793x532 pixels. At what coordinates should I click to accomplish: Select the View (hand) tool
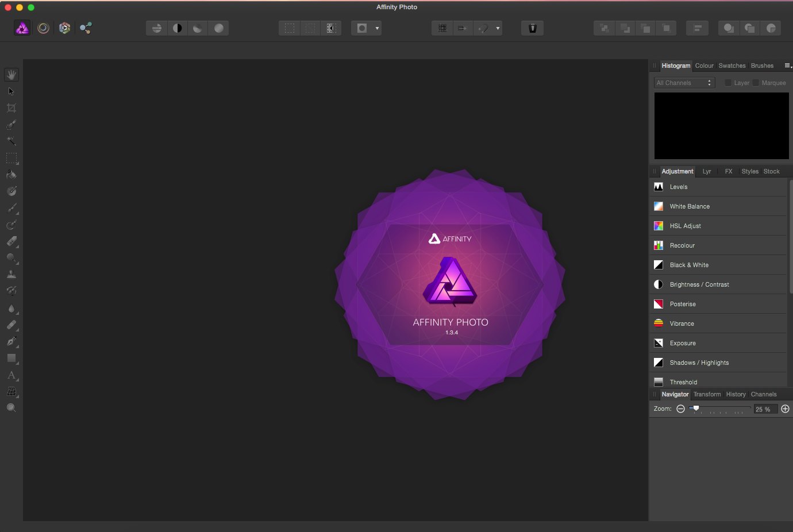11,75
